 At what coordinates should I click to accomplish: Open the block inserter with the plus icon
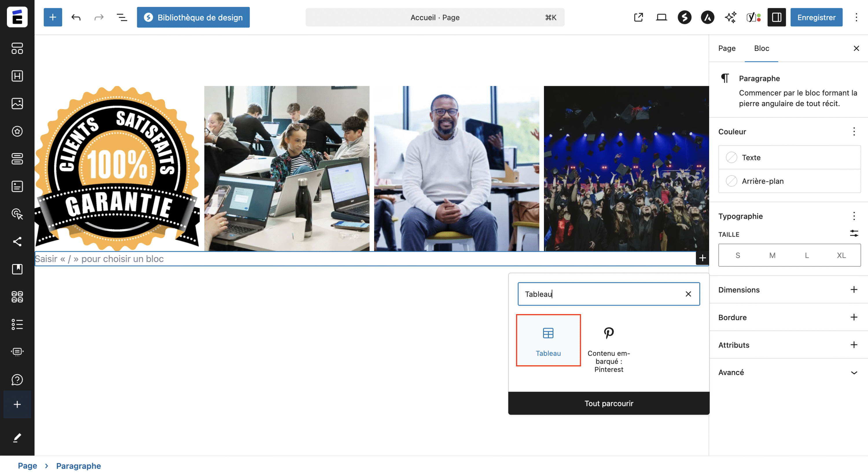tap(53, 17)
